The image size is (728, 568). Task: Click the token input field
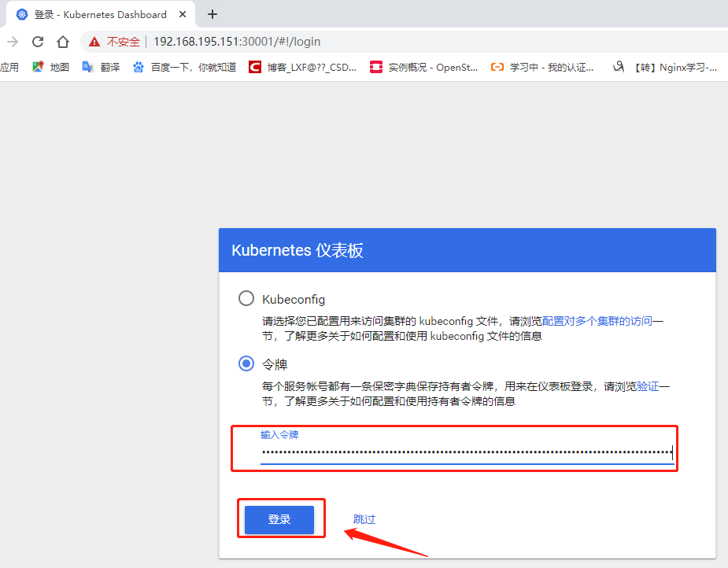(x=467, y=452)
